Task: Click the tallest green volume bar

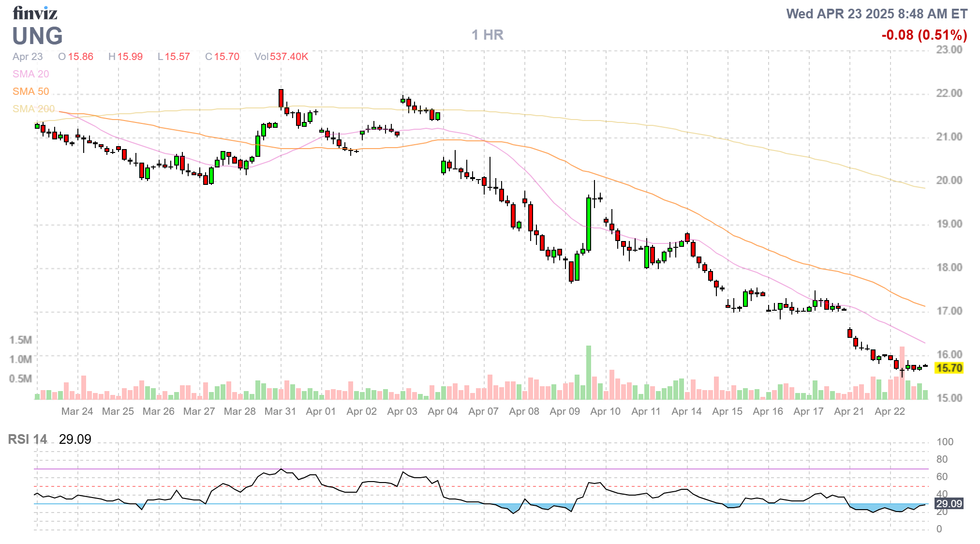Action: pyautogui.click(x=589, y=373)
